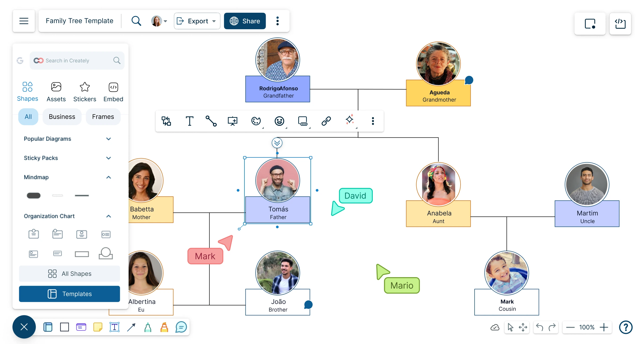644x344 pixels.
Task: Select the plain rectangle org chart shape
Action: tap(82, 254)
